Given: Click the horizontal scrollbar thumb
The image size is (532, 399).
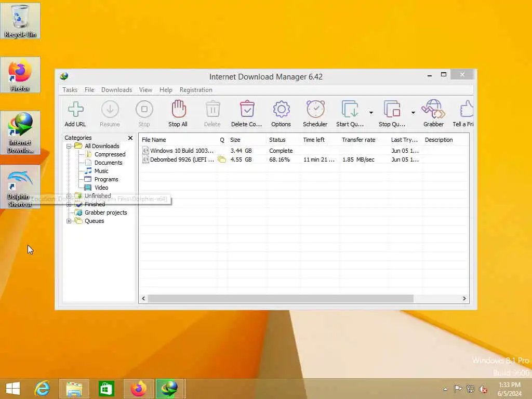Looking at the screenshot, I should coord(281,299).
